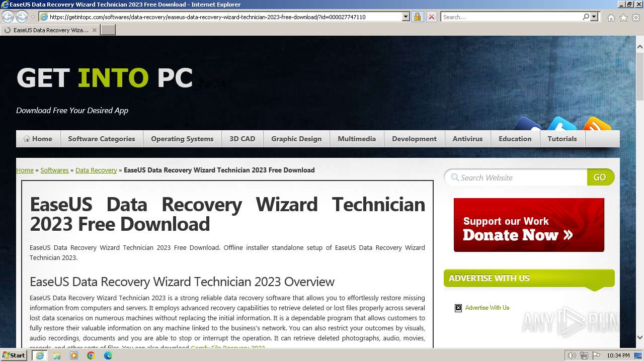Open the Tools gear icon
This screenshot has height=362, width=644.
[636, 18]
